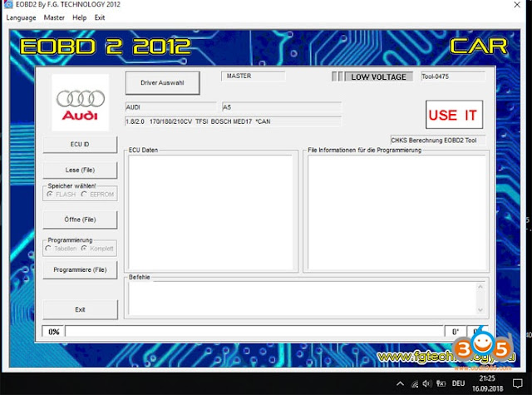
Task: Click the TFSI BOSCH MED17 engine field
Action: click(x=234, y=121)
